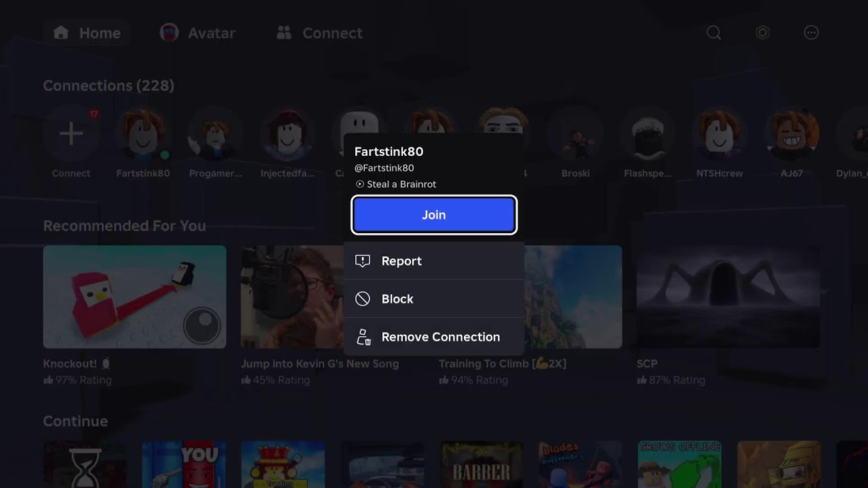This screenshot has height=488, width=868.
Task: Select AJ67 avatar in connections
Action: click(x=791, y=134)
